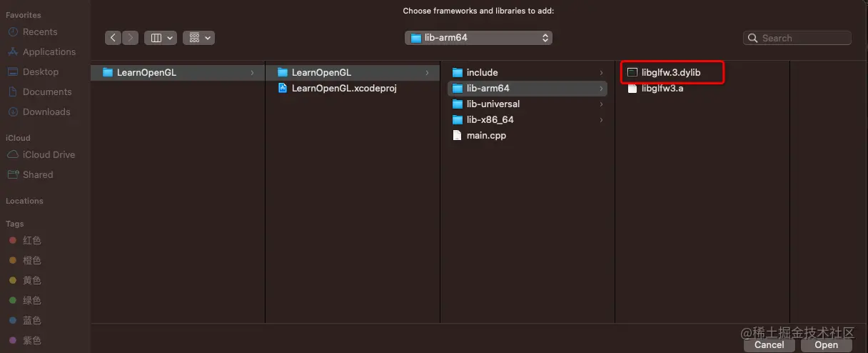Click the Open button
Screen dimensions: 868x353
click(826, 344)
